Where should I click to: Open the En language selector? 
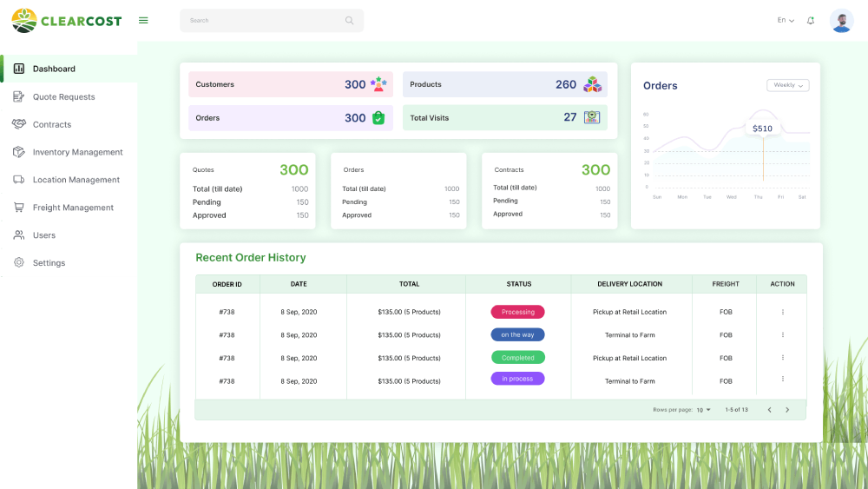(786, 21)
